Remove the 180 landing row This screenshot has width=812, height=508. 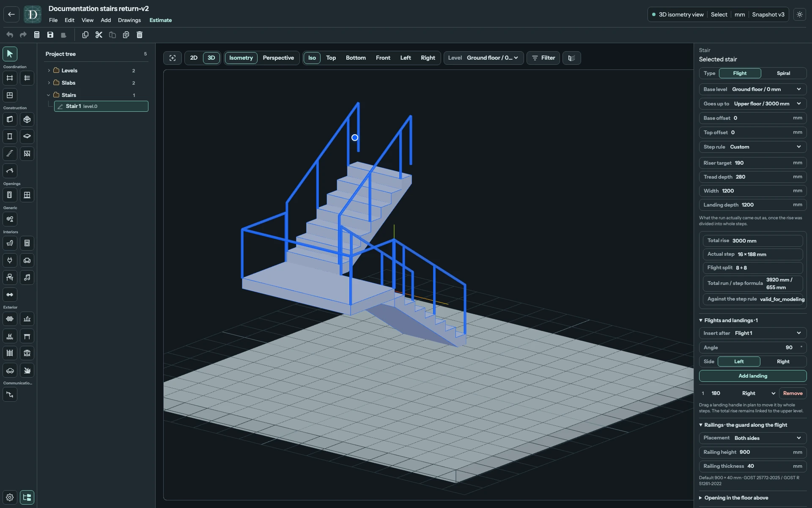793,393
